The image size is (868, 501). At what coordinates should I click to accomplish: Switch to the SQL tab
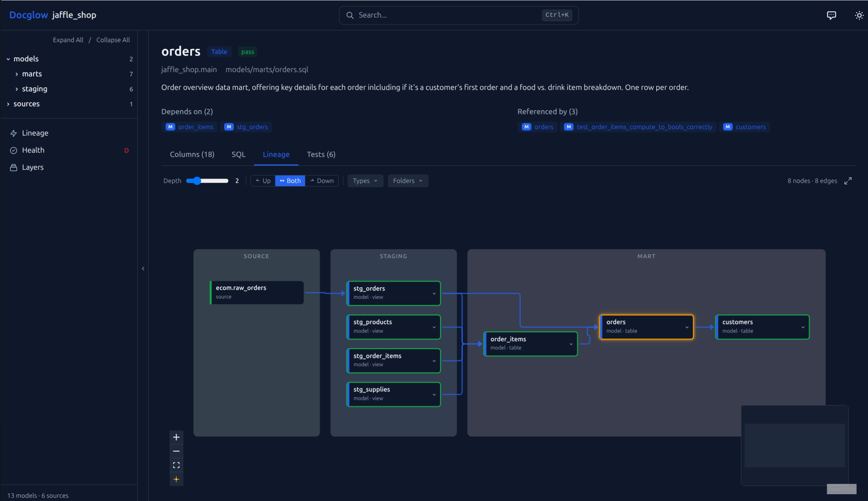click(238, 154)
